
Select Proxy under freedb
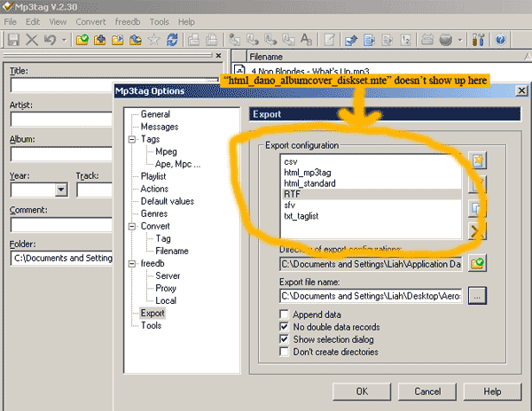click(x=166, y=289)
